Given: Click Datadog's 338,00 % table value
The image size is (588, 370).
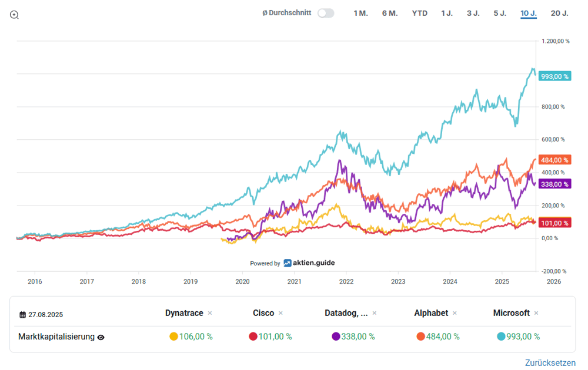Looking at the screenshot, I should pyautogui.click(x=358, y=337).
